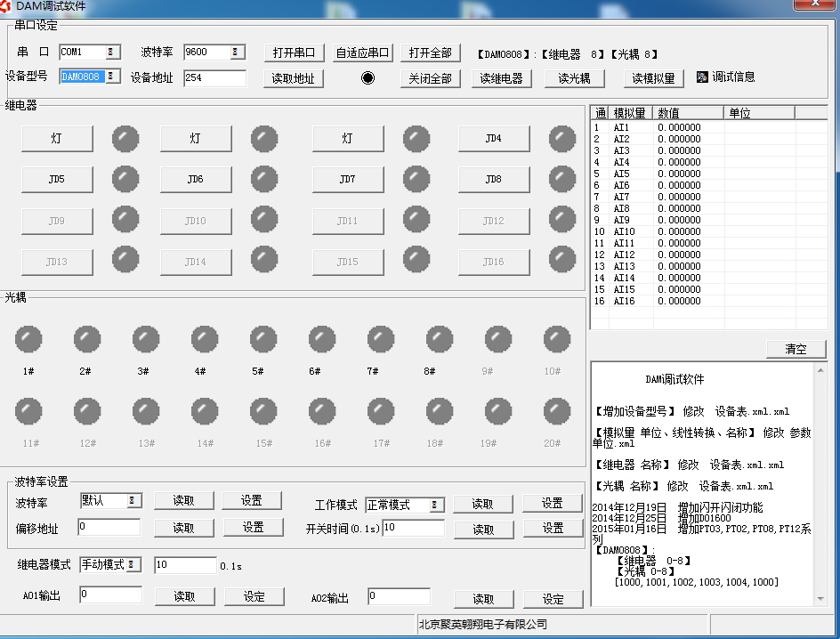This screenshot has height=639, width=840.
Task: Click the 5# optocoupler indicator
Action: 262,339
